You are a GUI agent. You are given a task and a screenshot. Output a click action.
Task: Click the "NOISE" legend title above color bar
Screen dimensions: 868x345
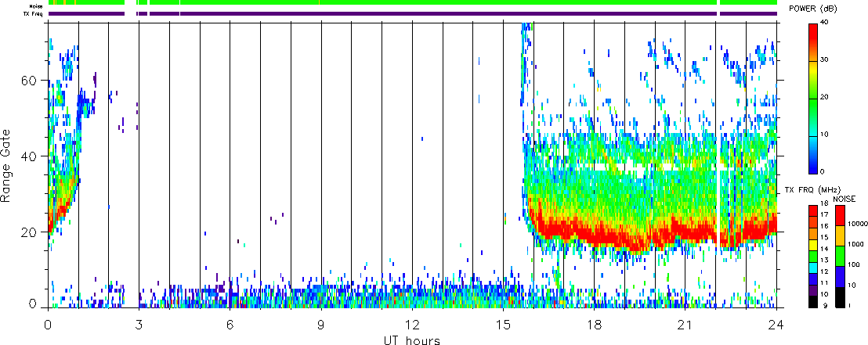pos(846,198)
